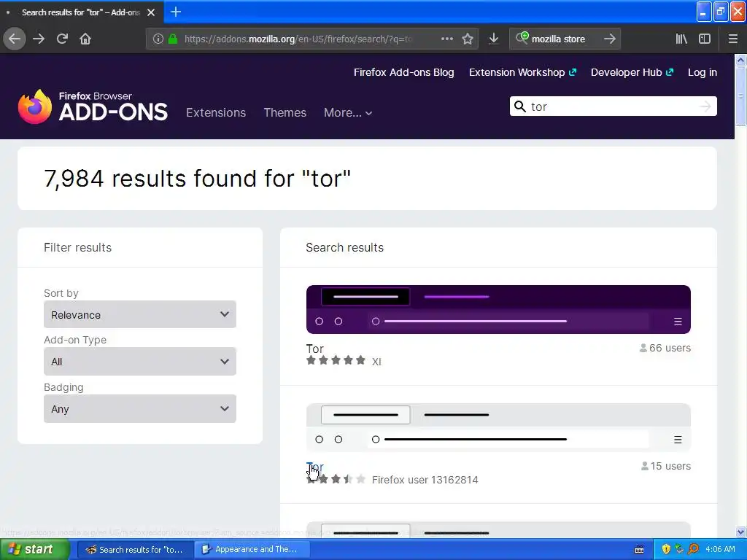Image resolution: width=747 pixels, height=560 pixels.
Task: Reload the current page
Action: tap(62, 39)
